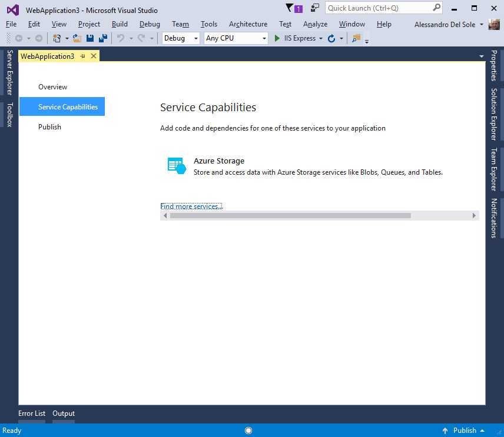Open the Output panel tab

[x=64, y=413]
